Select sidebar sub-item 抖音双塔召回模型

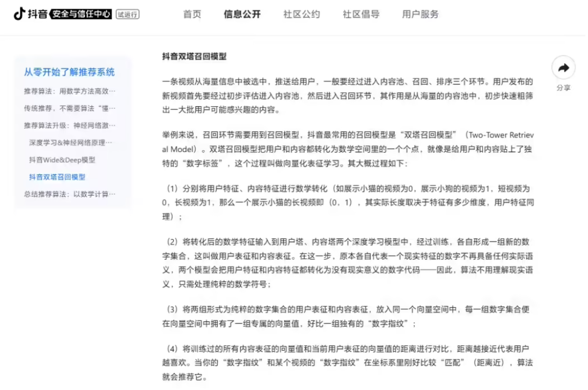click(x=57, y=177)
